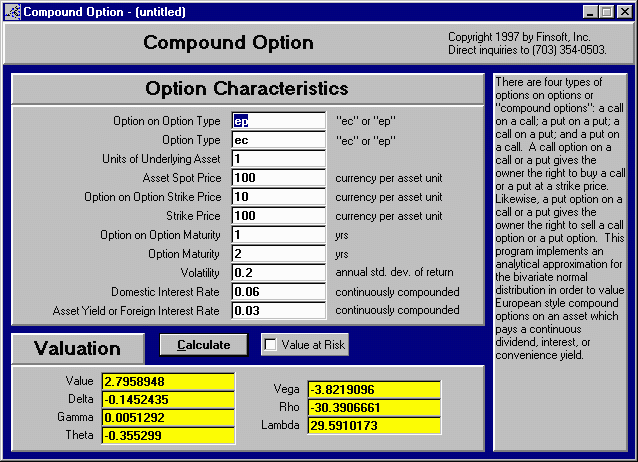The width and height of the screenshot is (638, 462).
Task: Minimize the Compound Option window
Action: click(591, 11)
